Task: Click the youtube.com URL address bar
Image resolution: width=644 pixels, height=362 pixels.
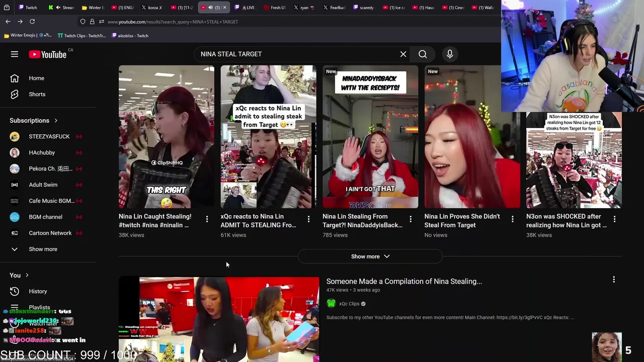Action: coord(173,22)
